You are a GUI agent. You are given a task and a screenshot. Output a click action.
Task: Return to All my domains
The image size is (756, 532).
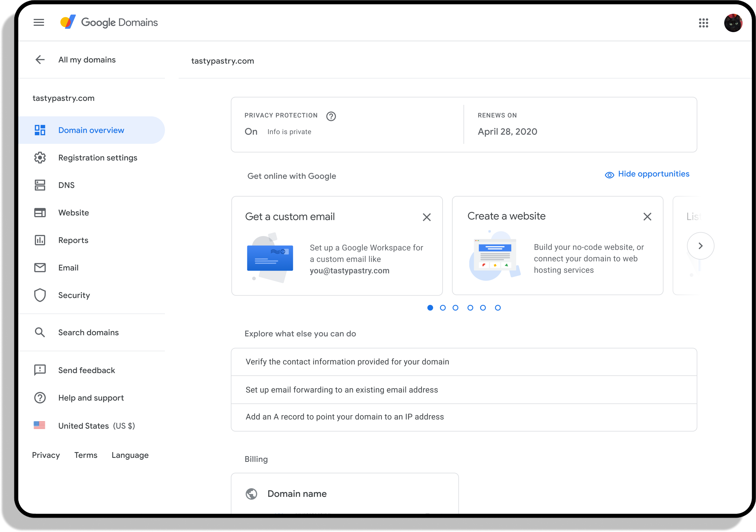coord(87,60)
